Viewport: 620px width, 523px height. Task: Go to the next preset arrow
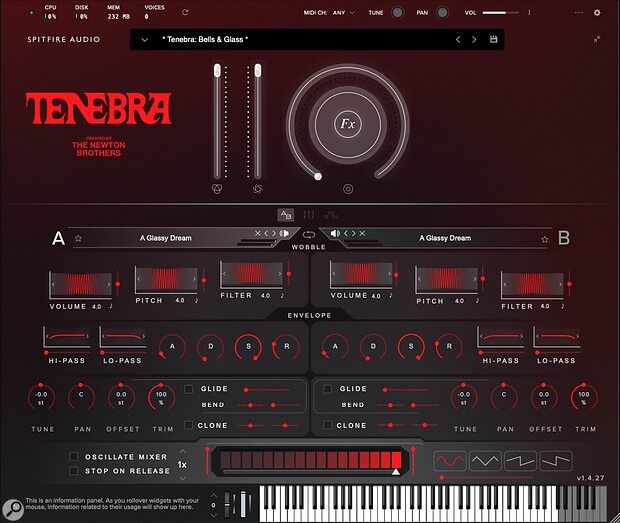coord(474,39)
